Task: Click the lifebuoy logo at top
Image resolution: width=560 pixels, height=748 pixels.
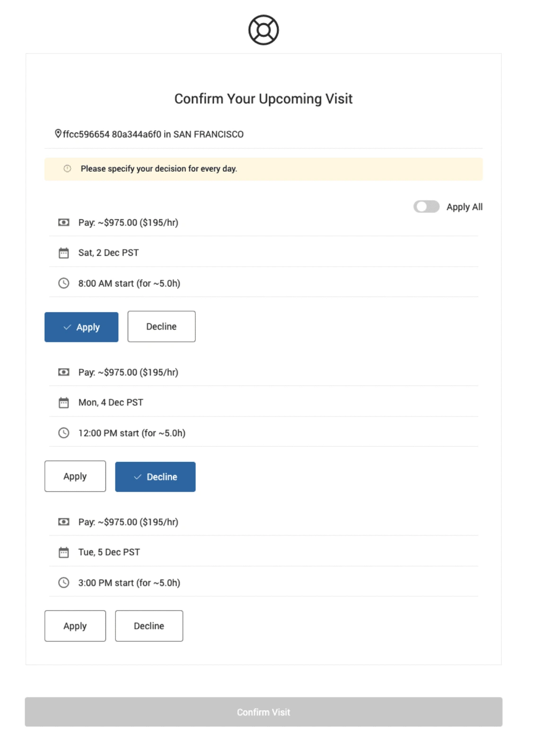Action: tap(263, 30)
